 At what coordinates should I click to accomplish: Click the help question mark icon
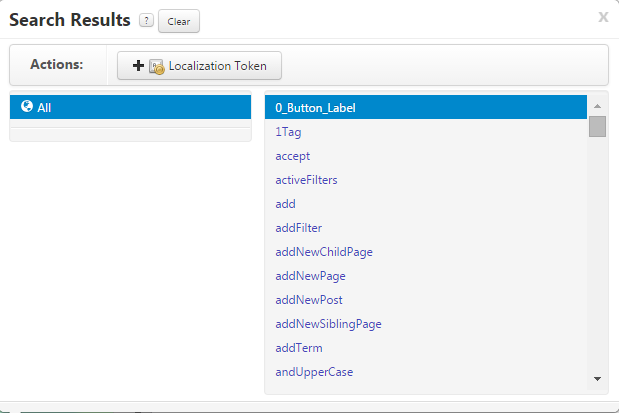[146, 21]
